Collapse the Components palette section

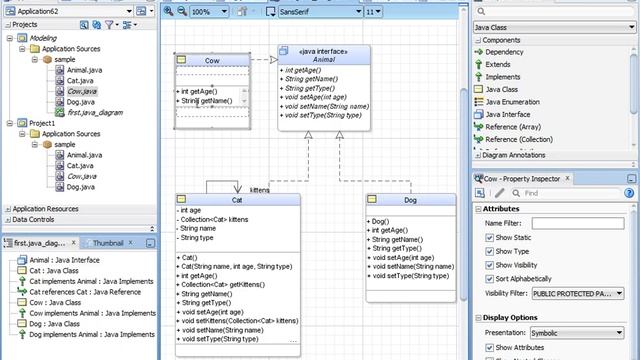(478, 40)
